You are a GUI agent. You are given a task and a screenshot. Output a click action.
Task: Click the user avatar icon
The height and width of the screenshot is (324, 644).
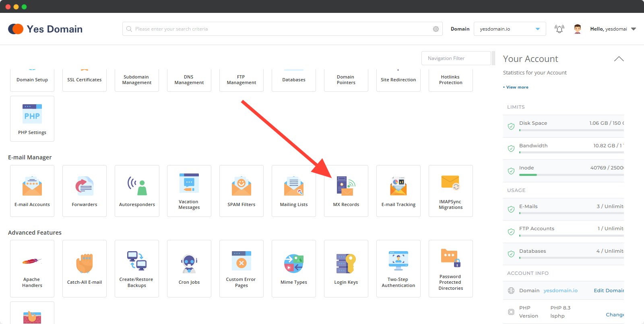coord(578,29)
